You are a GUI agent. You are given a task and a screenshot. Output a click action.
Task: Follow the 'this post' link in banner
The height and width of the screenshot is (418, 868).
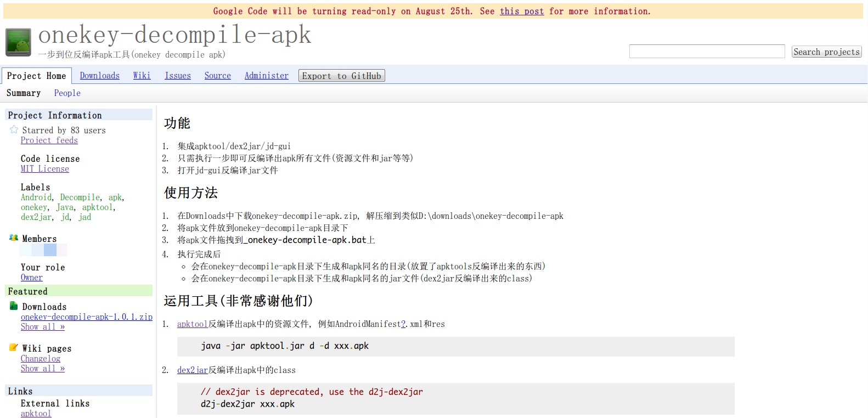tap(522, 11)
